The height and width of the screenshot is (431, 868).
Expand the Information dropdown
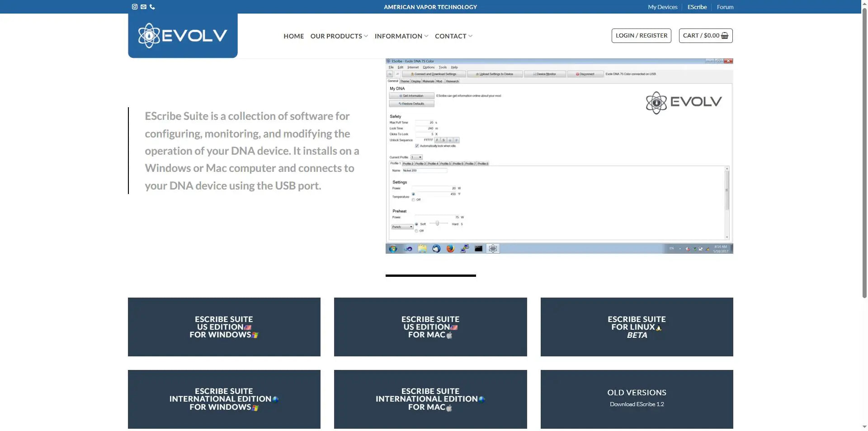[x=401, y=36]
